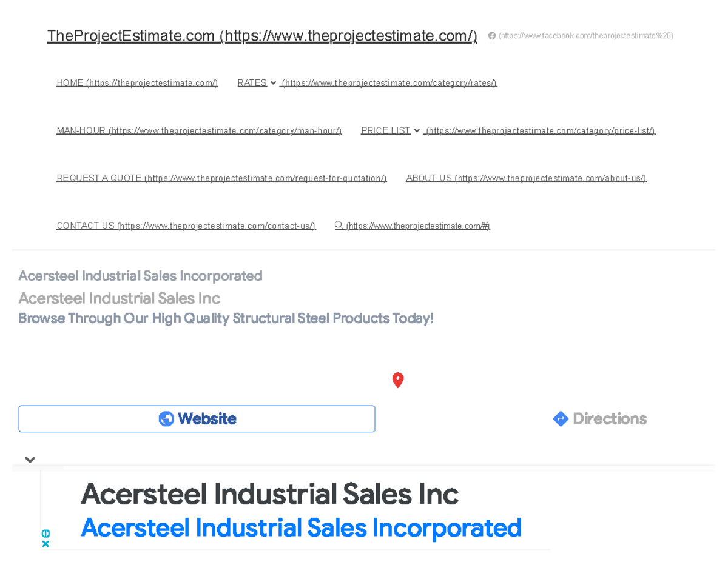
Task: Select the MAN-HOUR menu item
Action: 199,130
